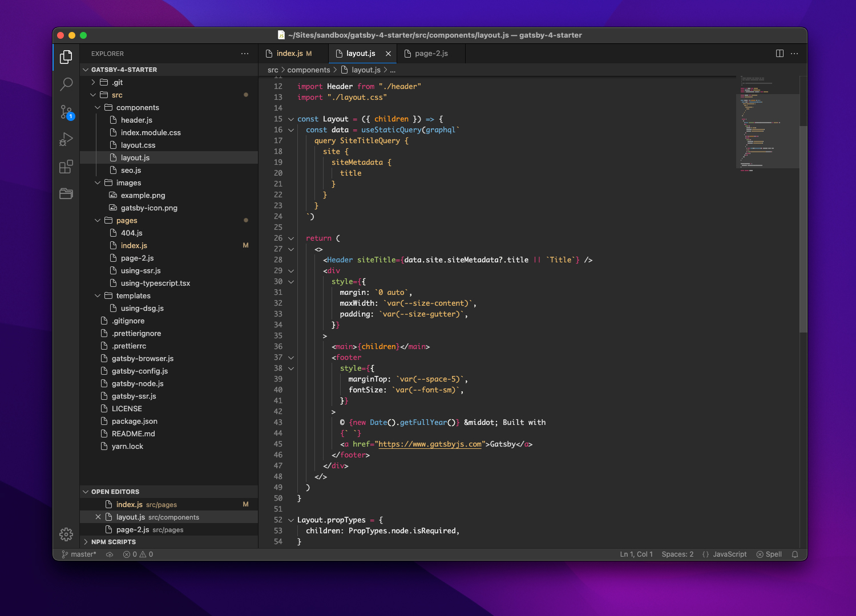Open the Manage settings gear
This screenshot has width=856, height=616.
click(66, 534)
